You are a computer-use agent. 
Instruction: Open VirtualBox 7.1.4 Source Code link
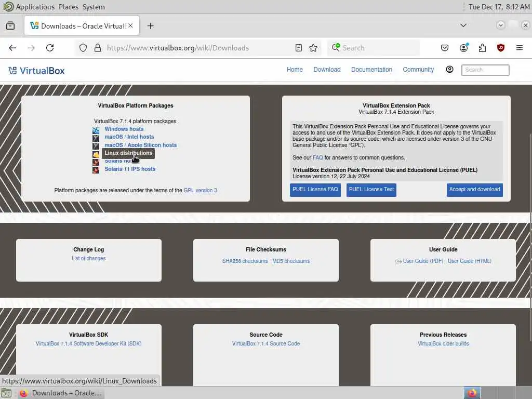tap(266, 344)
